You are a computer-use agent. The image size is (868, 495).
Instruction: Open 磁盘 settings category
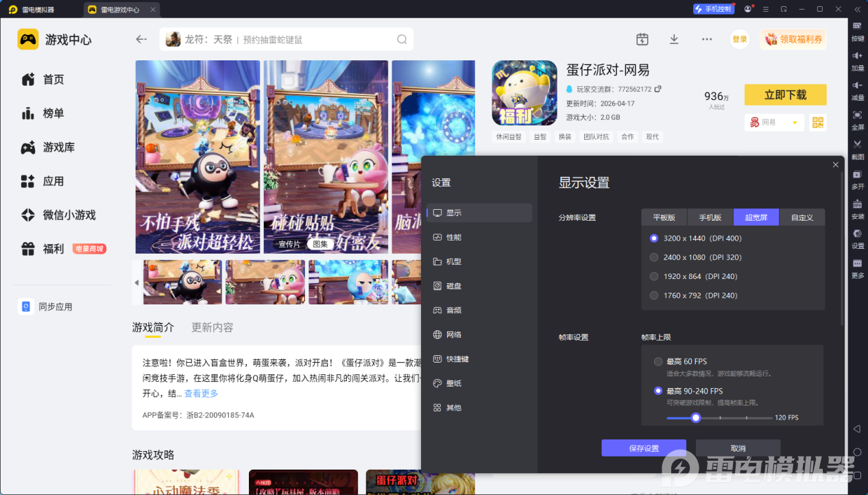[479, 286]
